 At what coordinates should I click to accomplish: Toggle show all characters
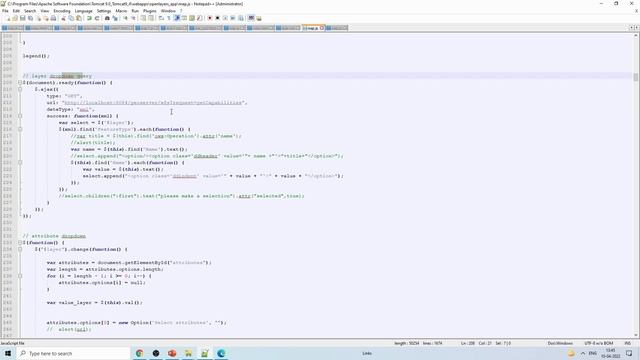(x=169, y=18)
